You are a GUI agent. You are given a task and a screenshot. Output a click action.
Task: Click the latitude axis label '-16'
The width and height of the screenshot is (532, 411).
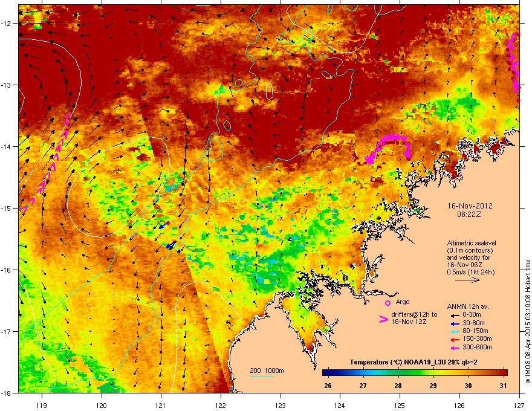pos(6,270)
